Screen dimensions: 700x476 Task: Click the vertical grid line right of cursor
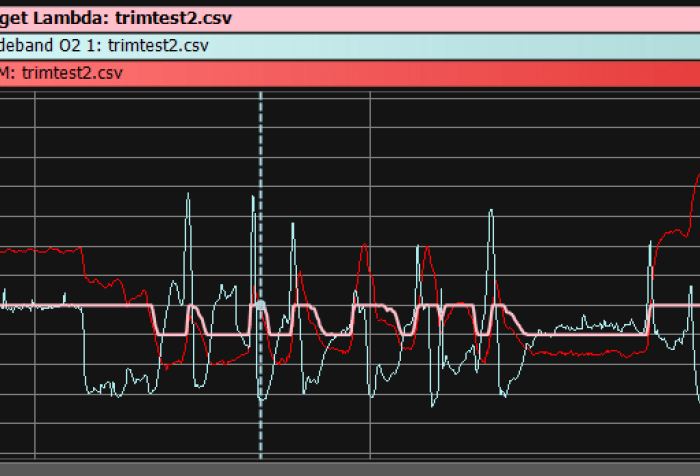point(371,200)
